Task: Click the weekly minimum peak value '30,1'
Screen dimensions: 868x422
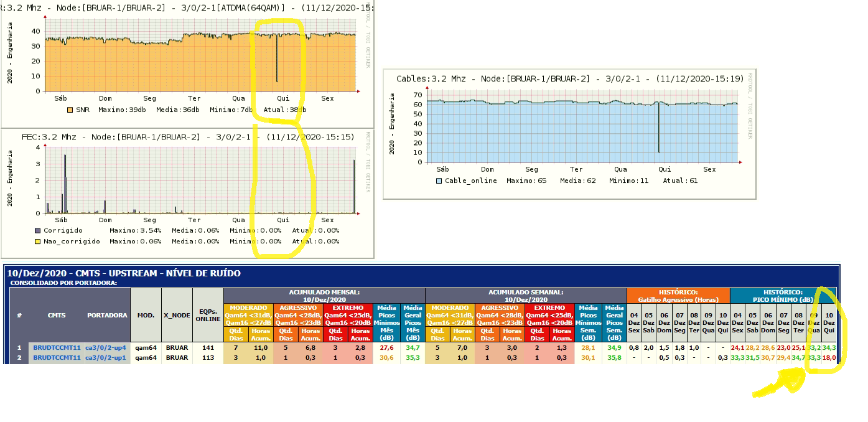Action: [x=588, y=358]
